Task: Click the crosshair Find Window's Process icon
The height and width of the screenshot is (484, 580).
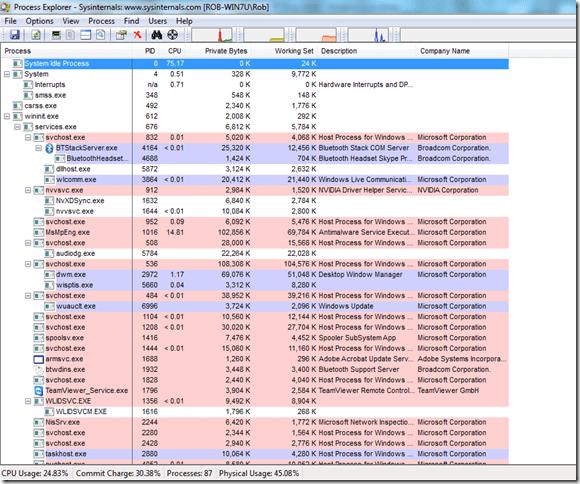Action: click(x=172, y=35)
